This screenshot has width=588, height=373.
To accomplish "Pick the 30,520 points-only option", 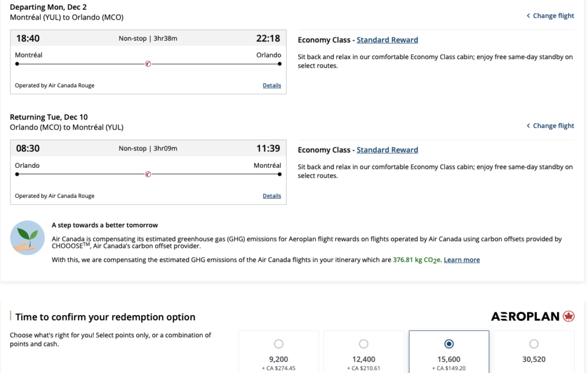I will pyautogui.click(x=534, y=344).
